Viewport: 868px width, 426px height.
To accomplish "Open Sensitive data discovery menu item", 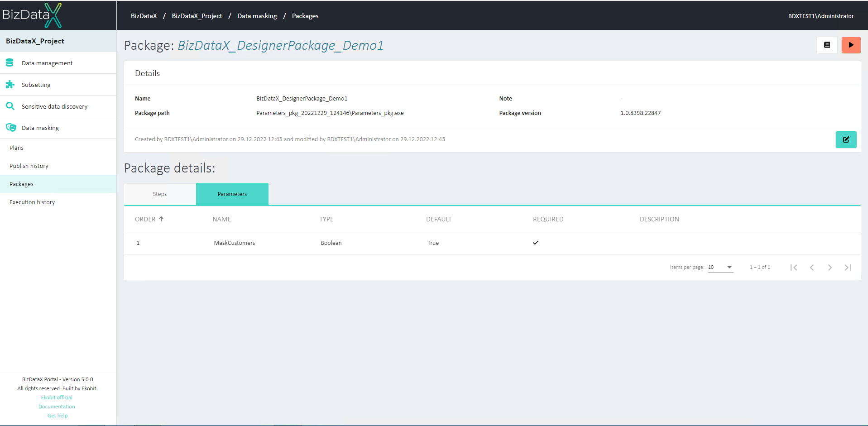I will coord(58,106).
